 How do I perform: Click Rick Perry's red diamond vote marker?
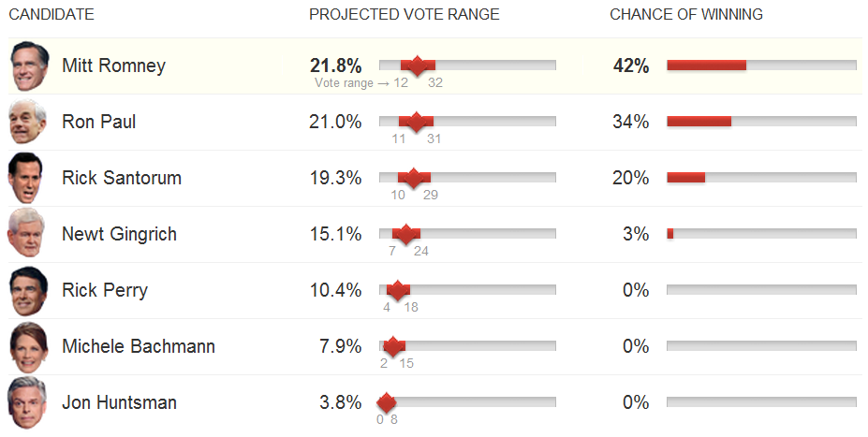click(398, 290)
